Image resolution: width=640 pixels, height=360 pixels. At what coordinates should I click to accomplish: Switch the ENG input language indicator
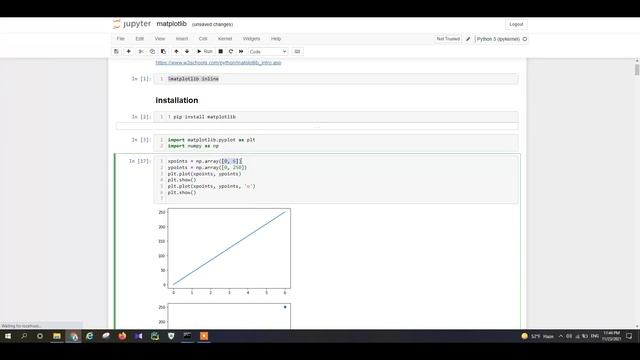click(x=595, y=336)
